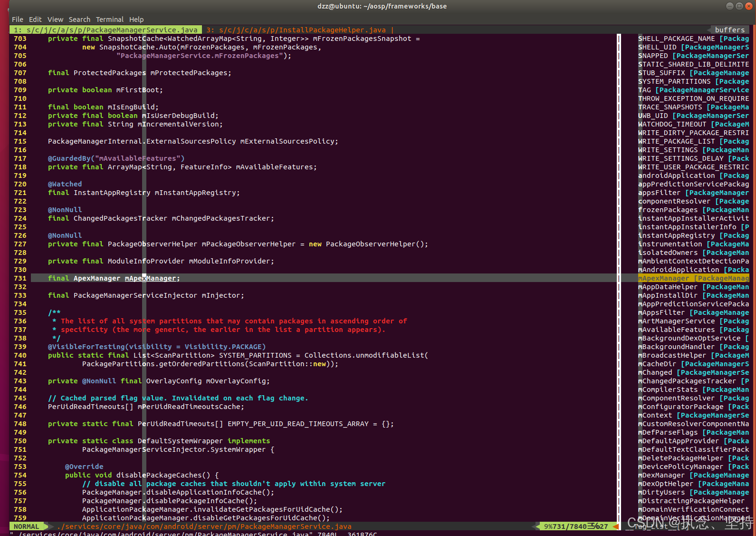Image resolution: width=756 pixels, height=536 pixels.
Task: Click line number 731 in gutter
Action: [20, 278]
